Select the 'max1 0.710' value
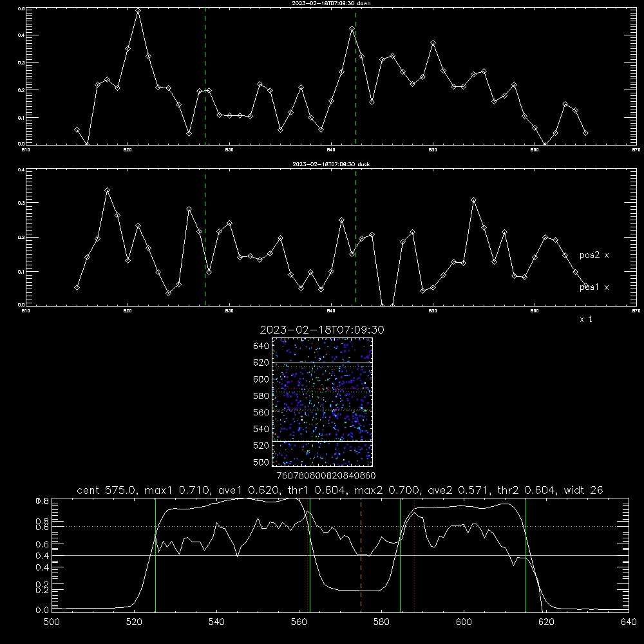Viewport: 644px width, 644px height. click(x=180, y=490)
